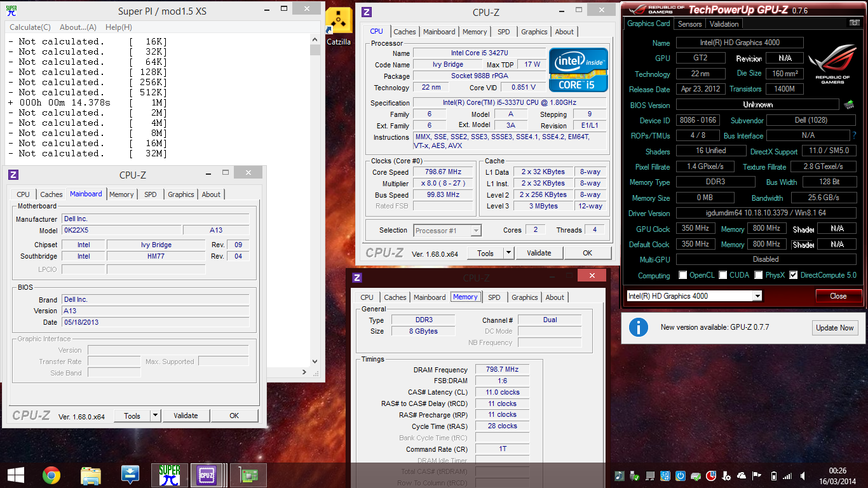Click the Super PI scrollbar up arrow
868x488 pixels.
(315, 40)
